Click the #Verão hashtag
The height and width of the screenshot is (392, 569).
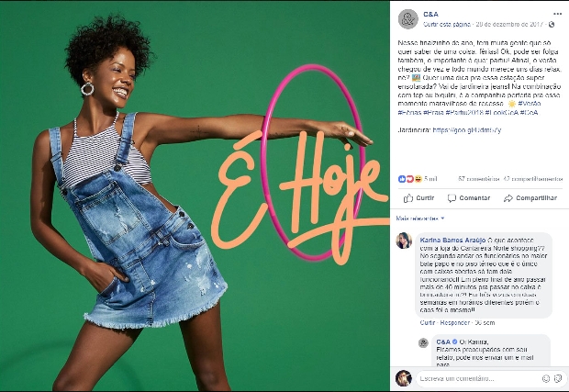coord(530,104)
